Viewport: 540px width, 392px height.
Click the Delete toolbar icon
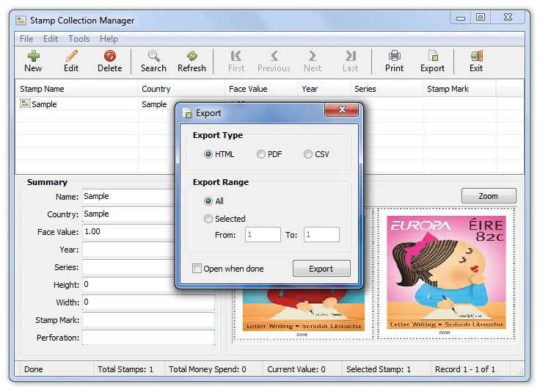(x=110, y=56)
